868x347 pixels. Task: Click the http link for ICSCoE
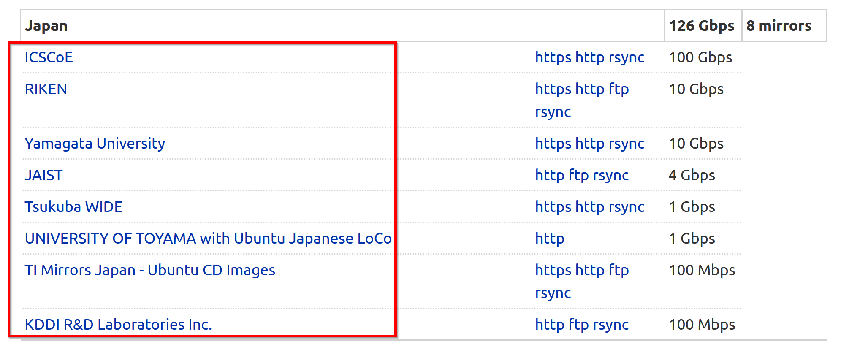pyautogui.click(x=590, y=57)
